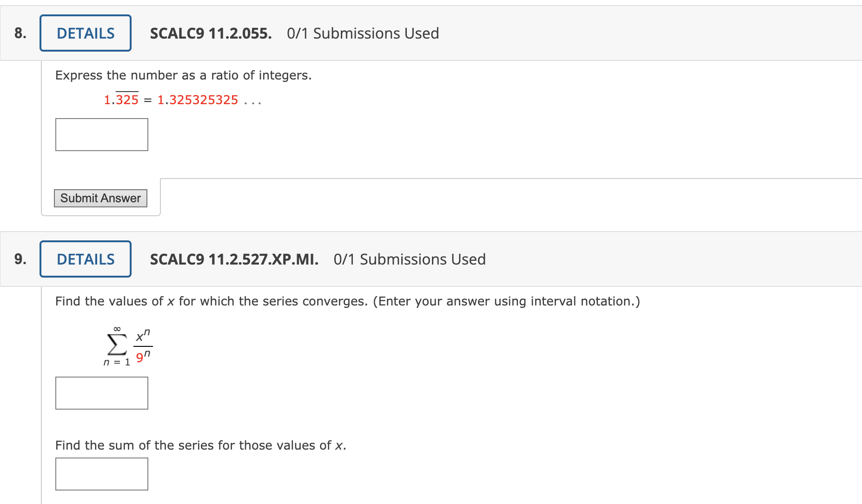Select the question number 8 label

click(20, 33)
